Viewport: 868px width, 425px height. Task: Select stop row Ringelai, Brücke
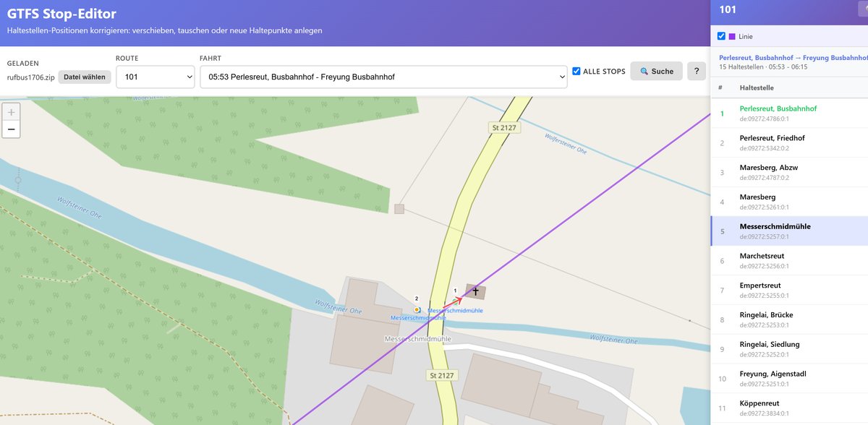[789, 320]
